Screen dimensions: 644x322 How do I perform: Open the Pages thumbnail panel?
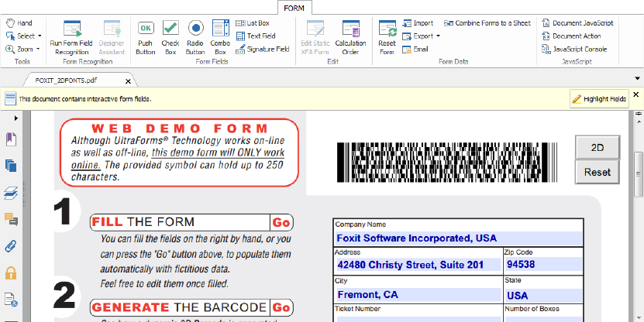tap(11, 166)
